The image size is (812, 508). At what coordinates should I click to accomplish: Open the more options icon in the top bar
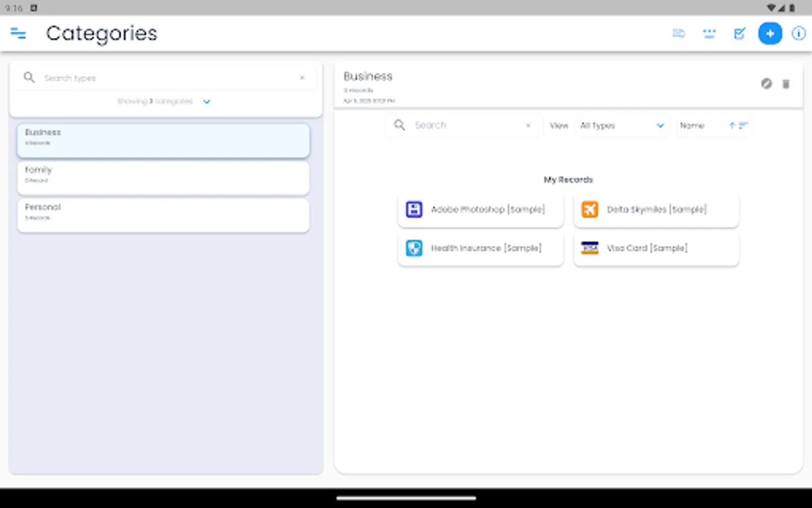(709, 33)
